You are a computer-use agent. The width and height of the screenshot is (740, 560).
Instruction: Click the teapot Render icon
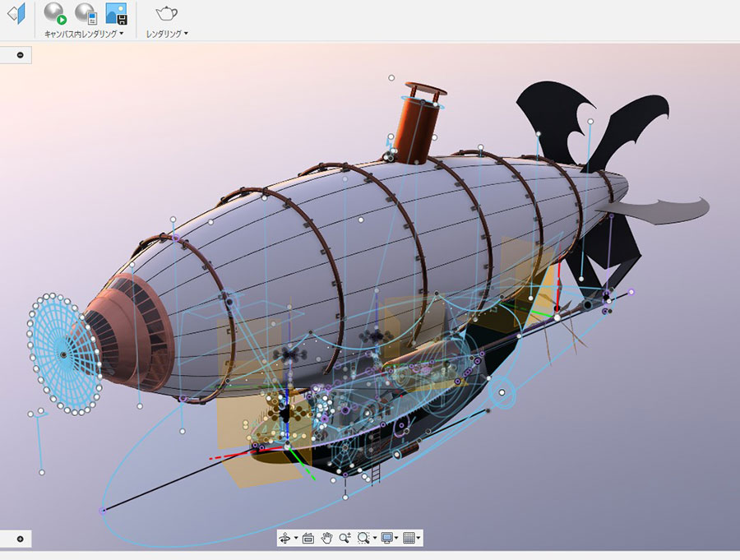point(167,13)
